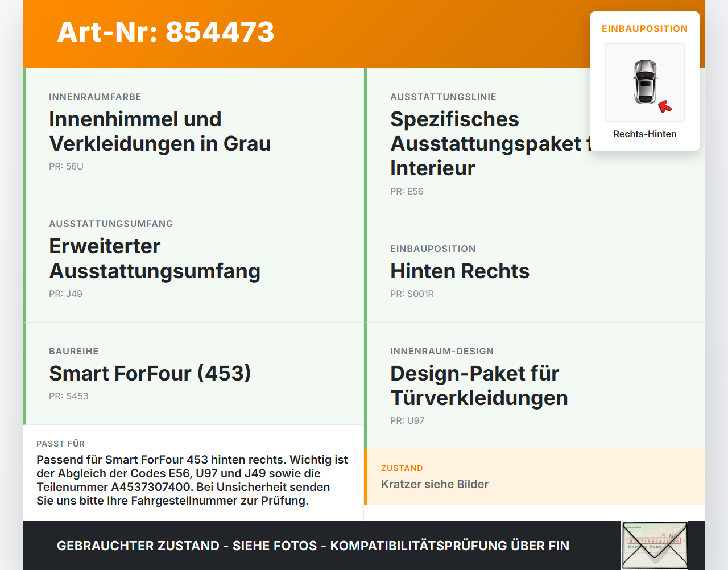Click the car position diagram thumbnail
The image size is (728, 570).
[x=645, y=82]
